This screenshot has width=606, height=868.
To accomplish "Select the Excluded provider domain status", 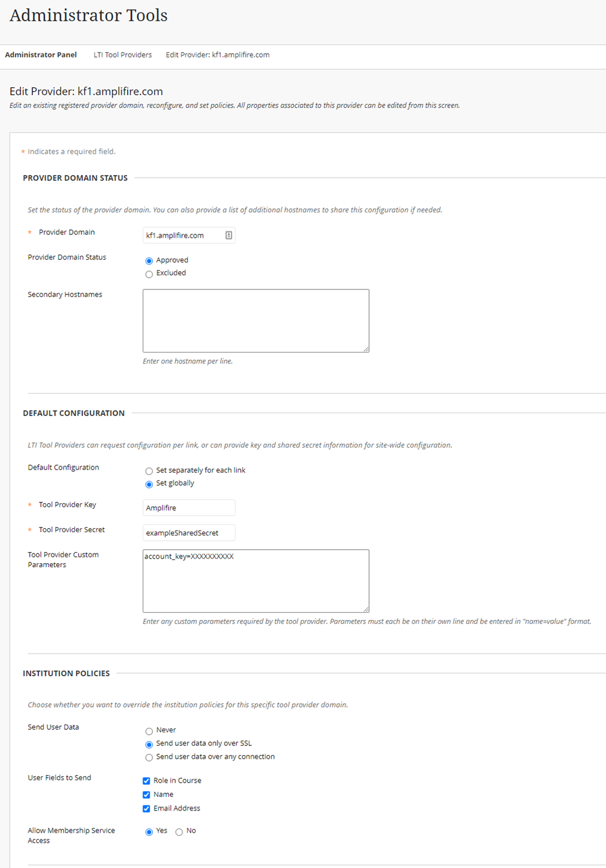I will pyautogui.click(x=149, y=274).
